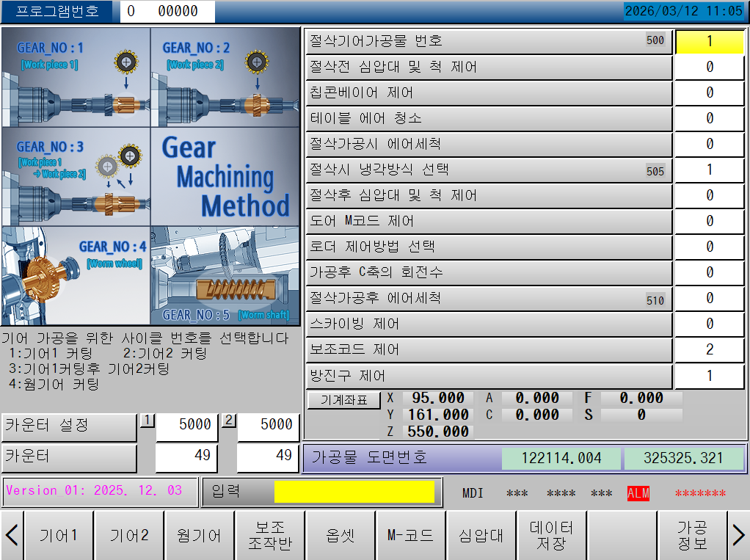Click the MDI mode status text
This screenshot has height=560, width=750.
click(473, 493)
